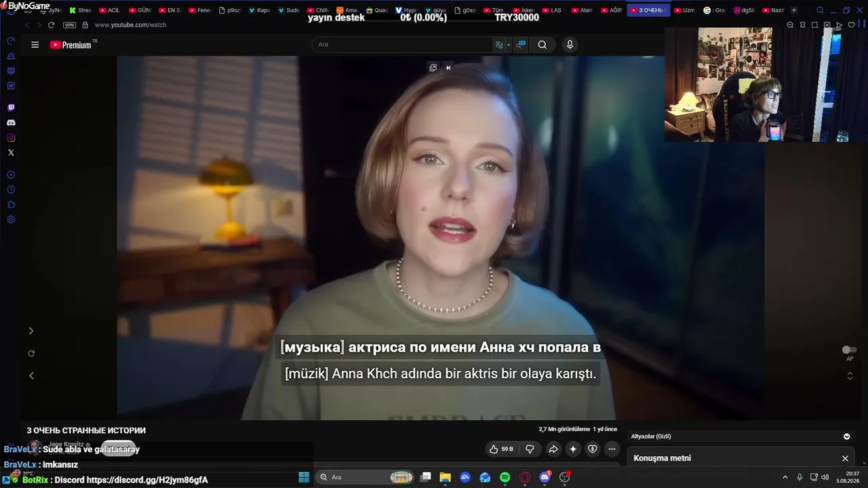
Task: Reload the page with the browser refresh button
Action: click(51, 25)
